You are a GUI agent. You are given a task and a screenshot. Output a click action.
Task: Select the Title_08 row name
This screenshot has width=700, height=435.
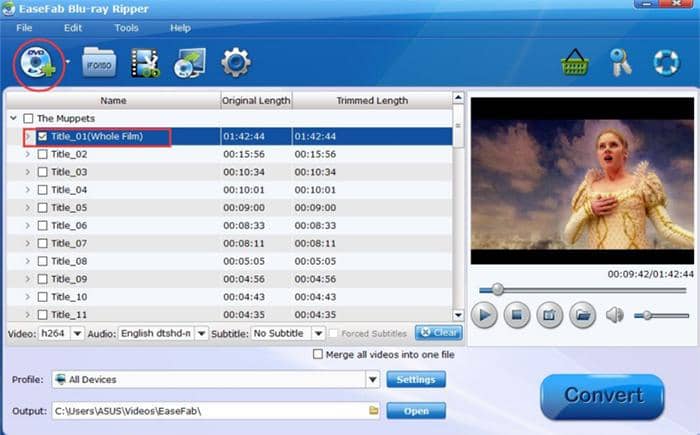(x=69, y=261)
